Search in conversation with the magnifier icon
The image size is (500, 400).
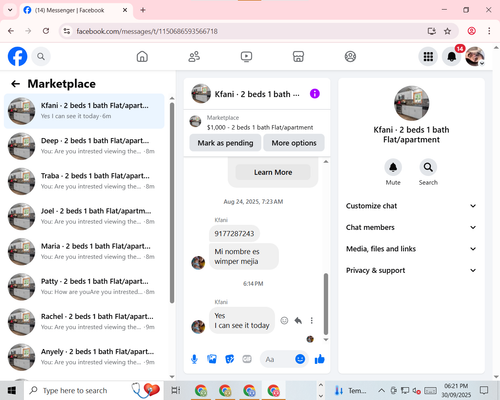(x=428, y=167)
